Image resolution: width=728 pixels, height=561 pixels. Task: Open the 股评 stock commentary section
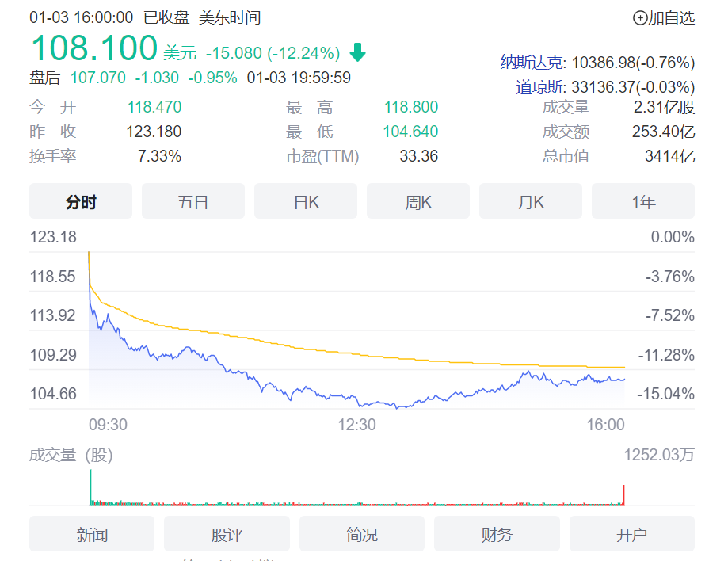click(x=226, y=534)
